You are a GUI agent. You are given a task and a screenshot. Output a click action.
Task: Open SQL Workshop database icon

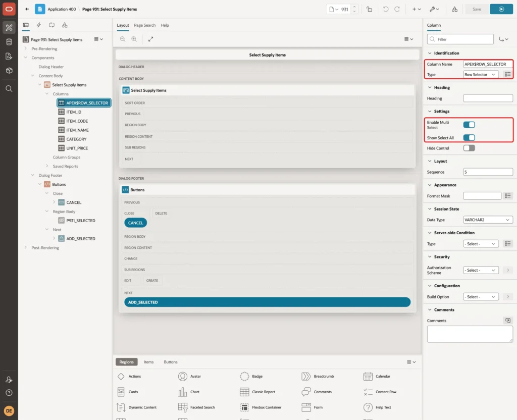click(x=9, y=42)
